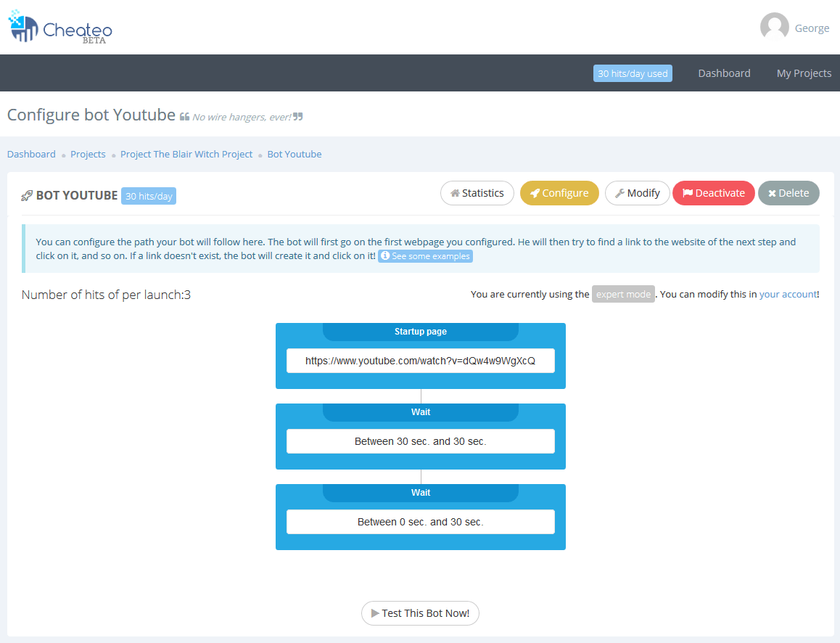This screenshot has height=643, width=840.
Task: Click the rocket icon beside BOT YOUTUBE
Action: pyautogui.click(x=27, y=196)
